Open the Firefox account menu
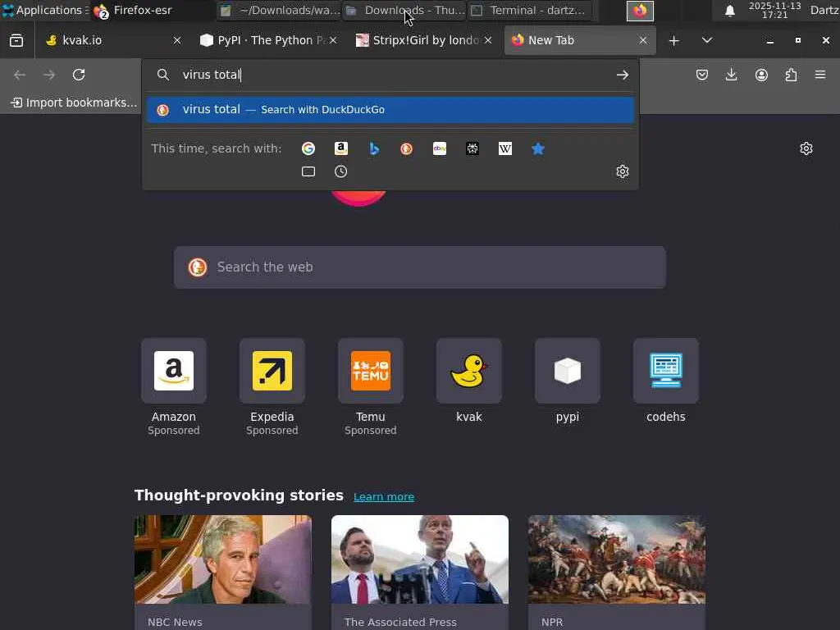This screenshot has width=840, height=630. 761,75
